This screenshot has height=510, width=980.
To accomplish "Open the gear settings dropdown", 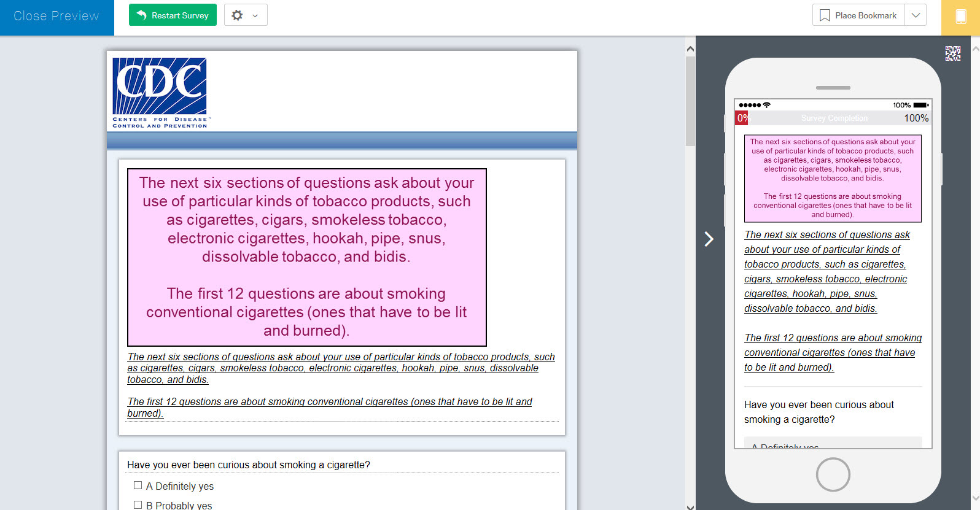I will click(245, 15).
